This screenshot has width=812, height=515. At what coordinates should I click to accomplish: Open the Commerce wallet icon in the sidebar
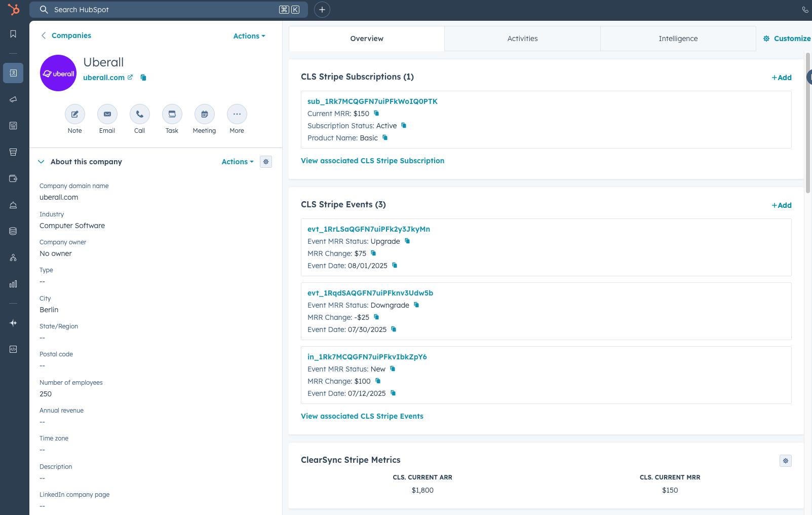coord(13,178)
